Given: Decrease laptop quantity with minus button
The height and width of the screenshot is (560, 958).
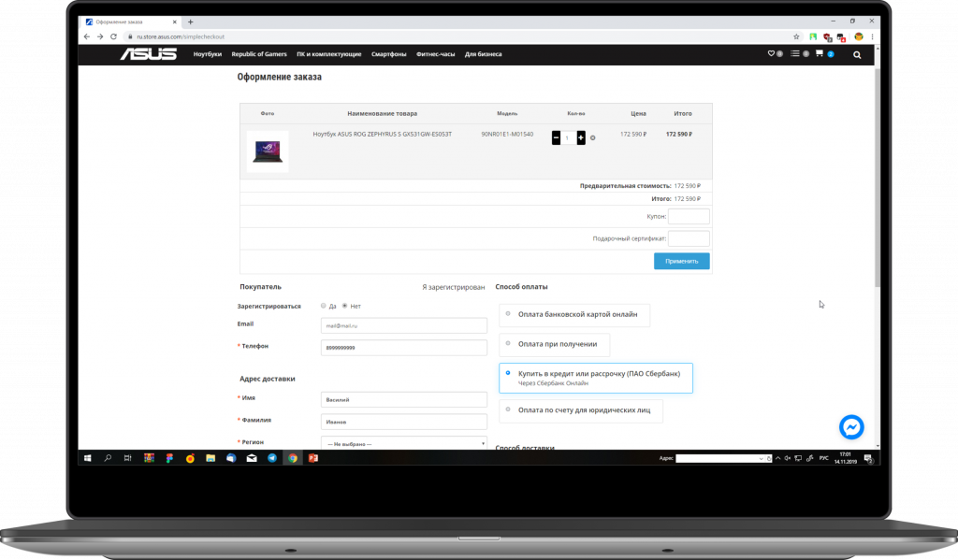Looking at the screenshot, I should [556, 138].
